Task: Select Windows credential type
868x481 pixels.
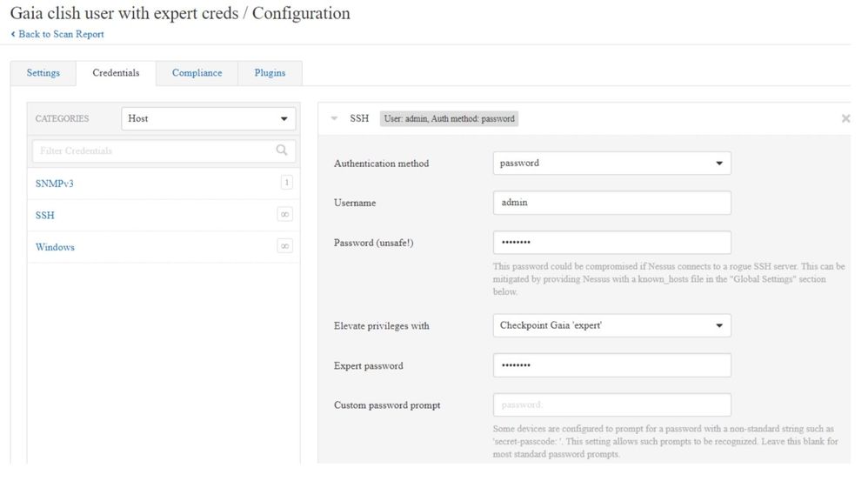Action: click(x=55, y=247)
